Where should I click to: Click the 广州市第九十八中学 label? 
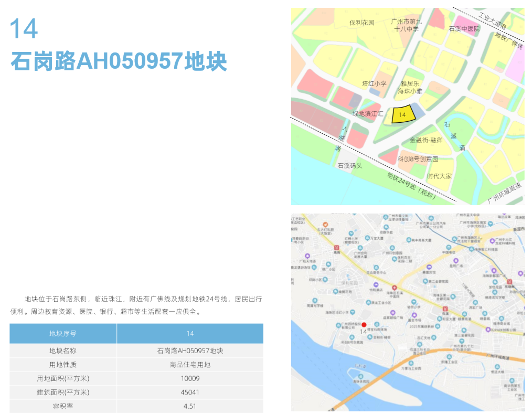coord(406,26)
